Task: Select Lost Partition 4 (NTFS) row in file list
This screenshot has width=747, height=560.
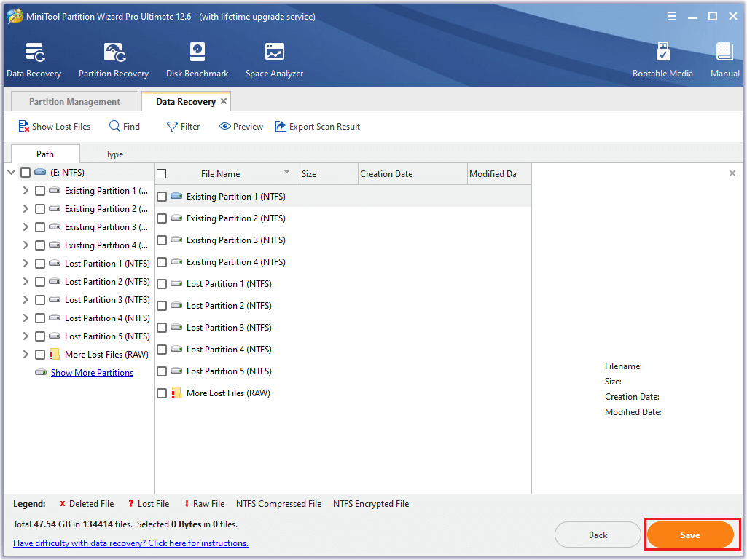Action: click(x=343, y=350)
